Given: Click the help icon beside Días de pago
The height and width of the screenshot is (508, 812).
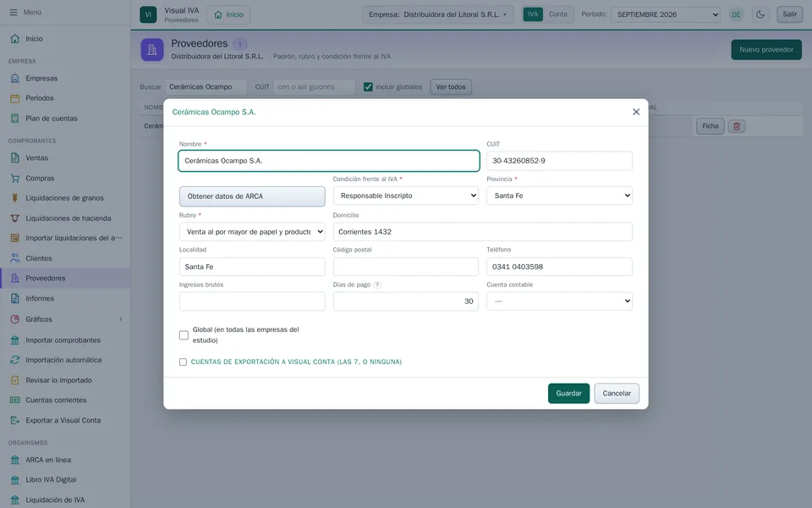Looking at the screenshot, I should coord(377,284).
